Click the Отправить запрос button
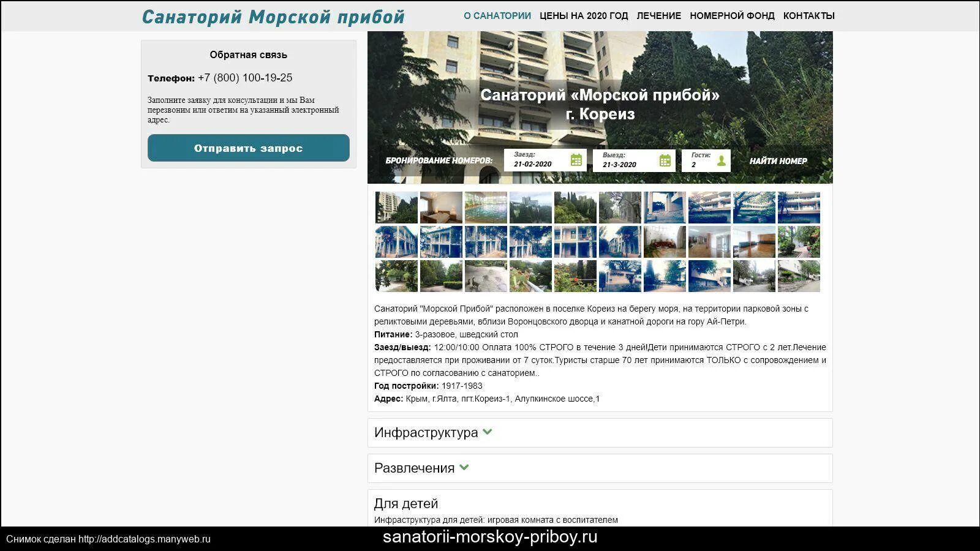980x551 pixels. (249, 148)
